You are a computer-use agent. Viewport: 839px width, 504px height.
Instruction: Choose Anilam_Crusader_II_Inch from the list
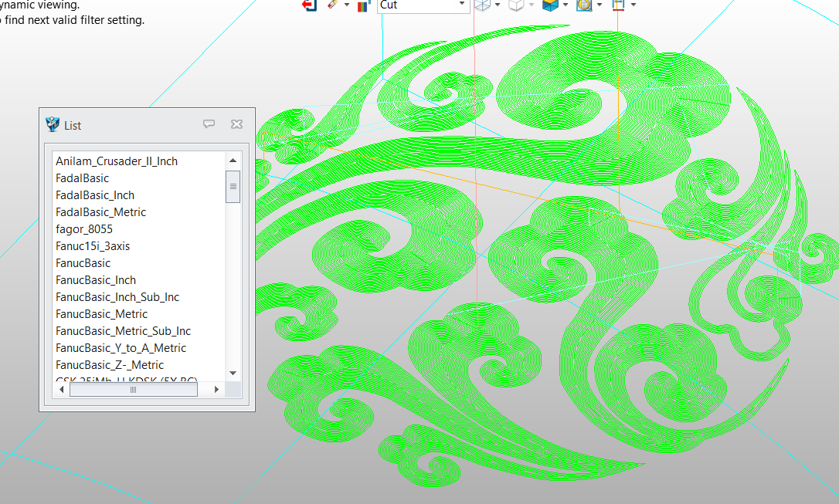tap(117, 161)
